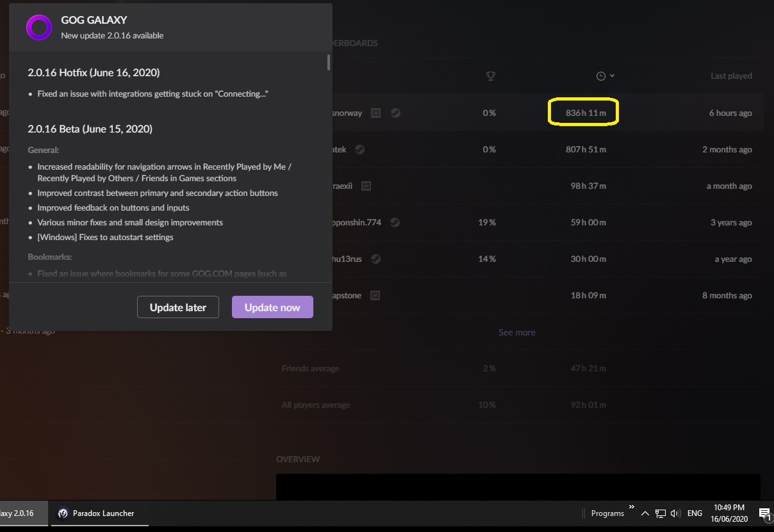Click the New update 2.0.16 available subtitle
774x532 pixels.
coord(112,36)
